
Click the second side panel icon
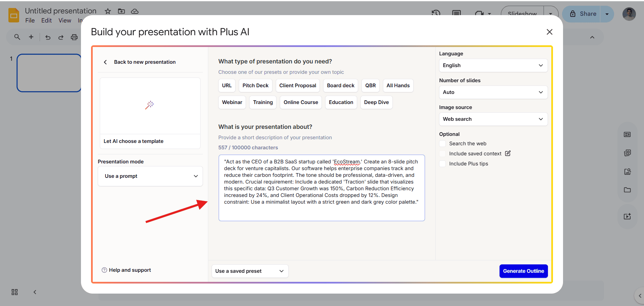627,153
